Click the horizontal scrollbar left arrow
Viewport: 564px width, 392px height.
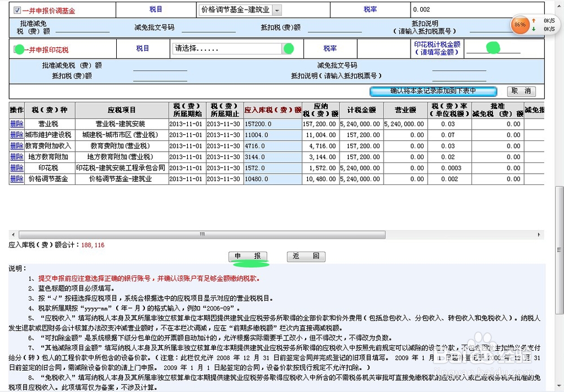click(14, 235)
